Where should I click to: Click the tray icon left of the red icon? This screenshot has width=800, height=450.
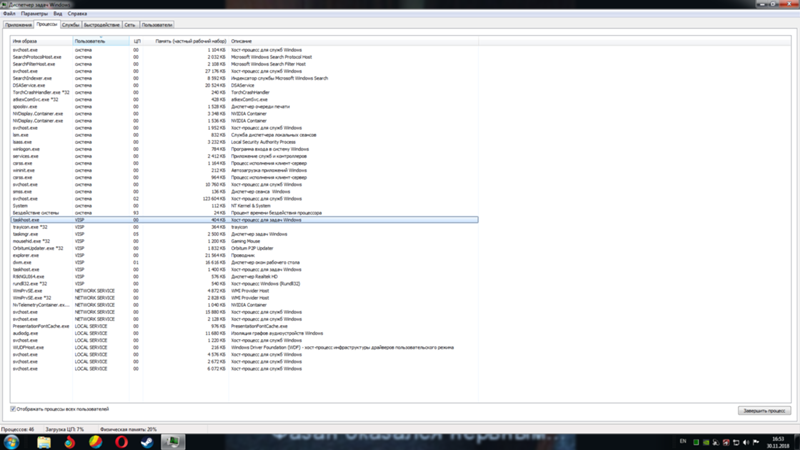[x=716, y=442]
